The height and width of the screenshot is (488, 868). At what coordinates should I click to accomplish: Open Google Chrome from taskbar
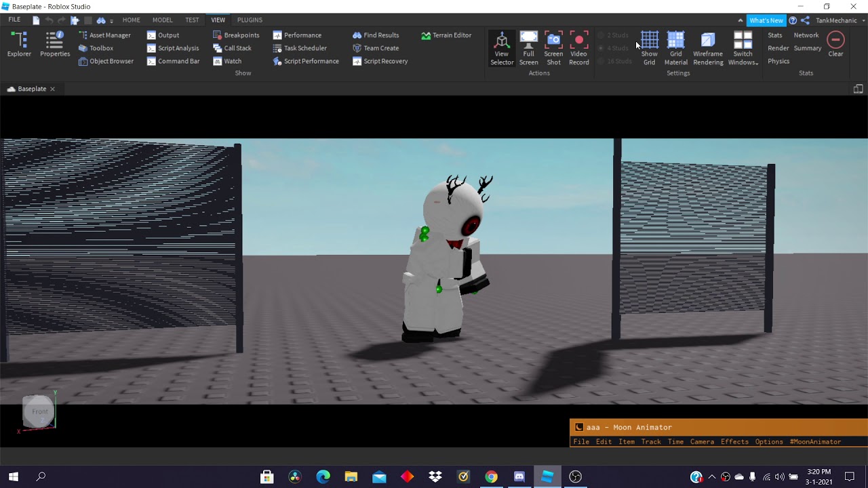pos(491,476)
